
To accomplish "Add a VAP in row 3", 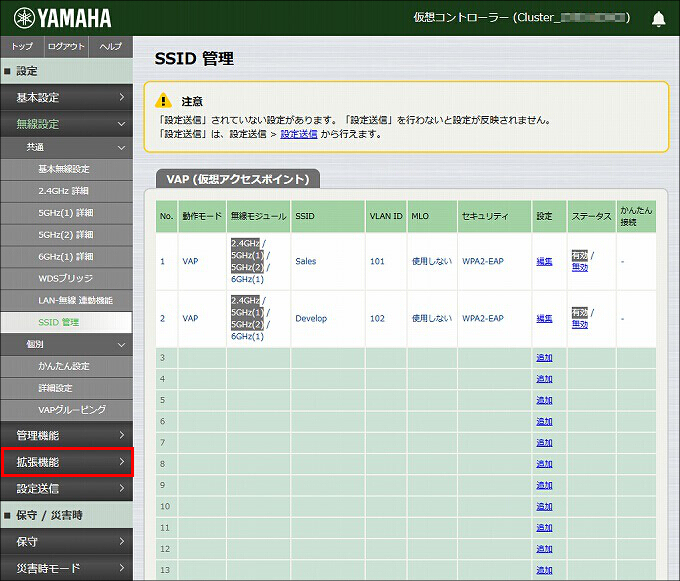I will 544,358.
